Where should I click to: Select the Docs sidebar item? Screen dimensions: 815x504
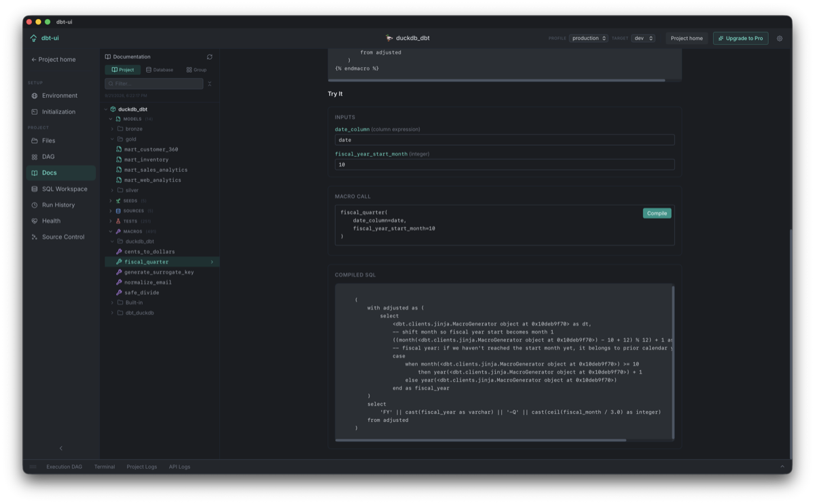tap(60, 173)
